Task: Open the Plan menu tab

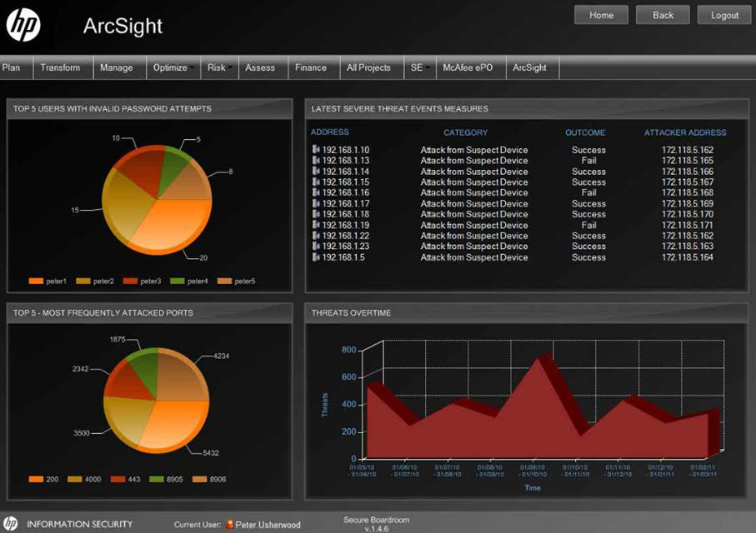Action: (x=16, y=67)
